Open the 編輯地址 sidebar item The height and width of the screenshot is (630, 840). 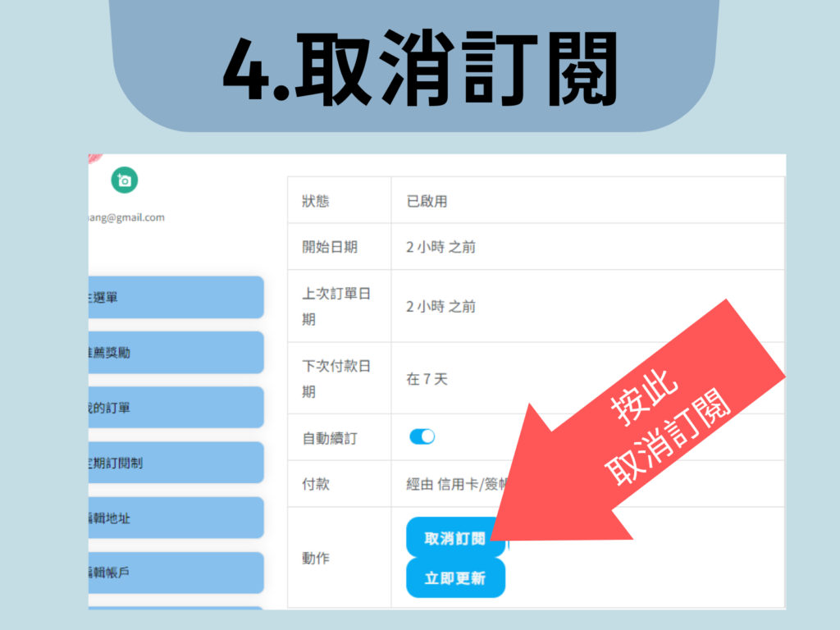pyautogui.click(x=176, y=518)
